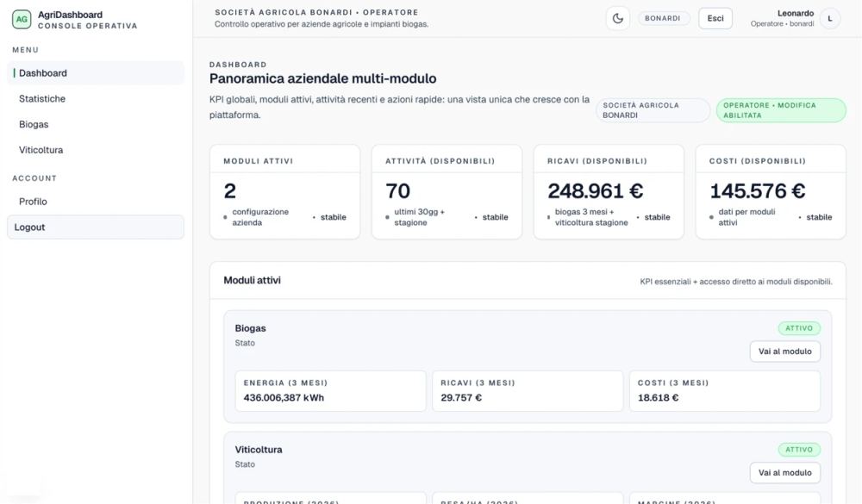Image resolution: width=862 pixels, height=504 pixels.
Task: Click the Biogas Ricavi value 29.757 €
Action: point(461,397)
